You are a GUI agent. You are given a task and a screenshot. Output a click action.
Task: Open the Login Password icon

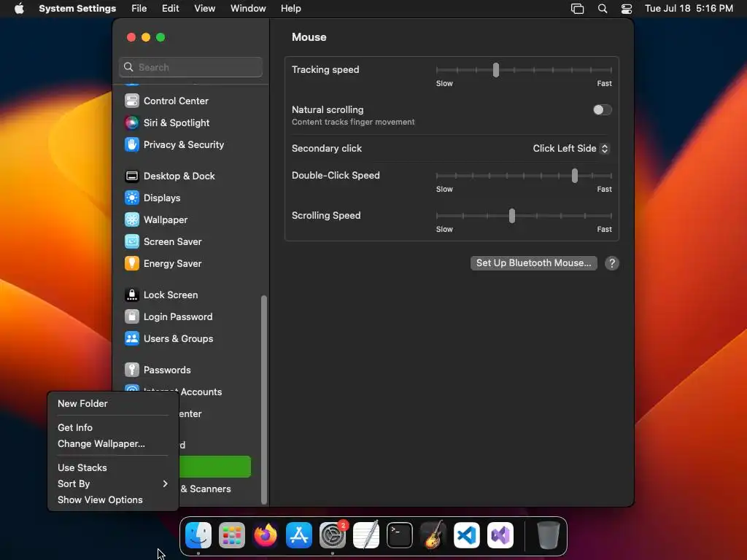pos(132,316)
